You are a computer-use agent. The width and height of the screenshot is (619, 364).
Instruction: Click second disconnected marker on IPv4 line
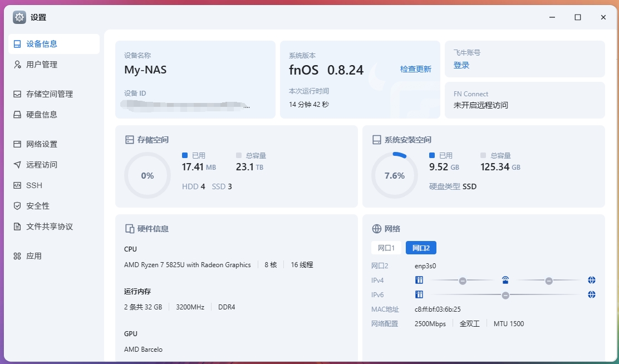tap(549, 281)
